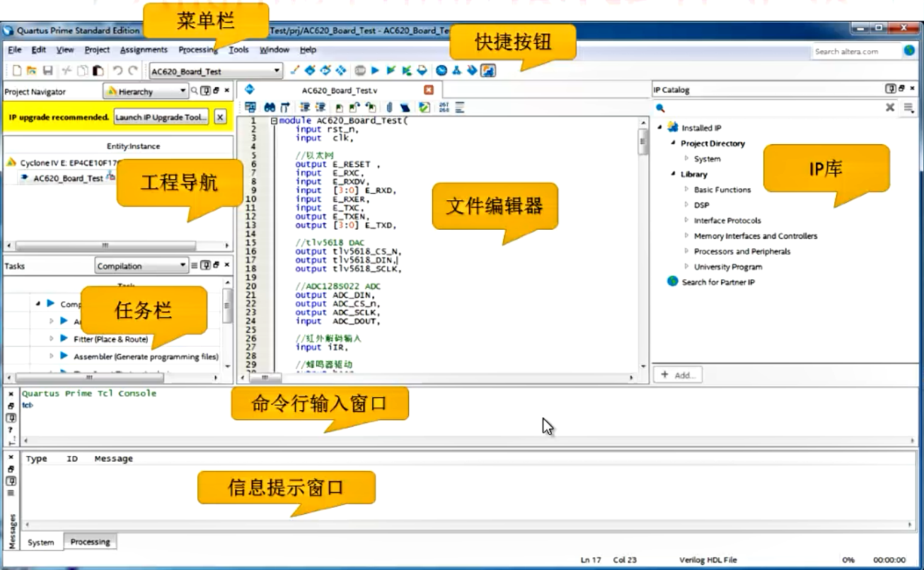
Task: Click the Tasks panel customize list icon
Action: click(x=195, y=266)
